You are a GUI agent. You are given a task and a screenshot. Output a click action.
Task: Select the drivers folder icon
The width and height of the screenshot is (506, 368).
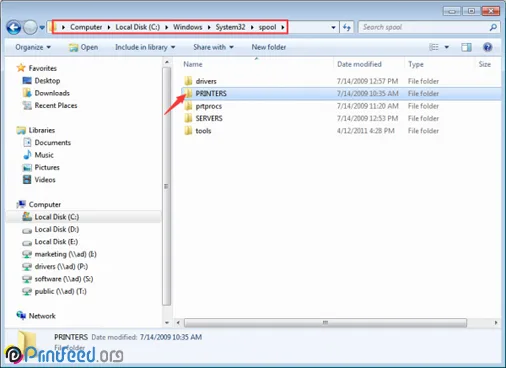[x=188, y=81]
